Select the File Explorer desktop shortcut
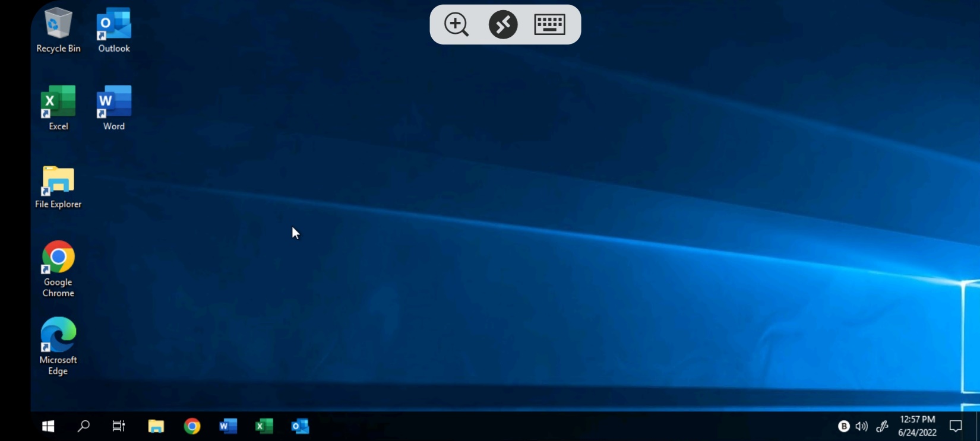Viewport: 980px width, 441px height. click(58, 187)
